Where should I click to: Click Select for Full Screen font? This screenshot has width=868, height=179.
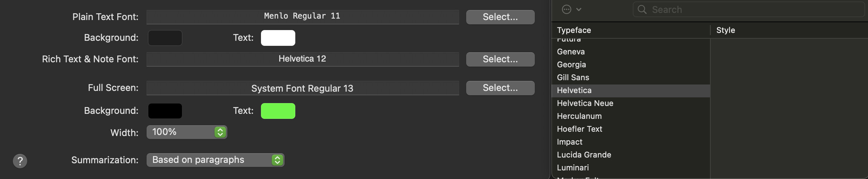click(500, 88)
